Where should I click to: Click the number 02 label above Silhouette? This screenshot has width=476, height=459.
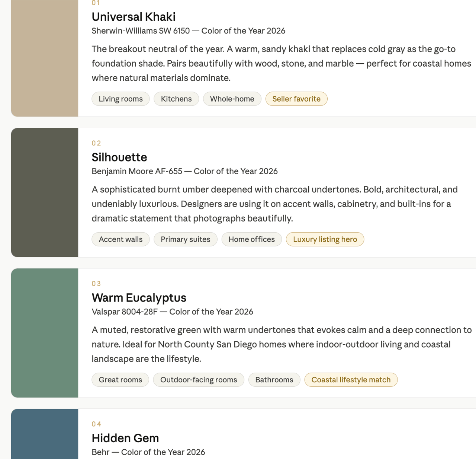tap(96, 143)
